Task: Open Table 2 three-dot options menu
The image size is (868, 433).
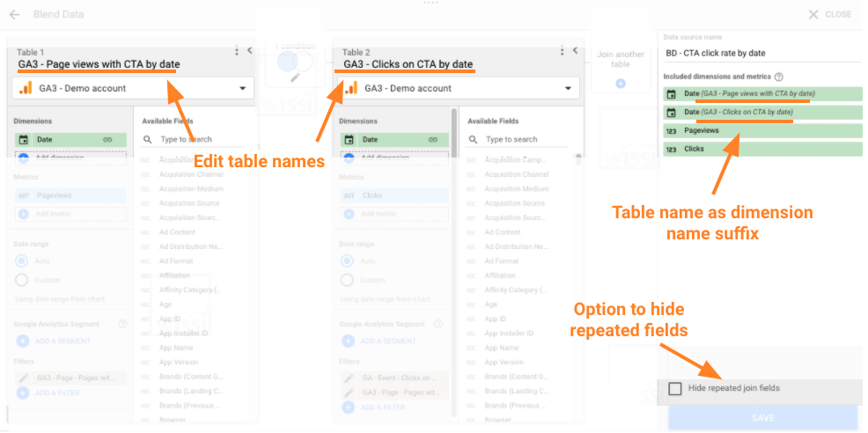Action: click(x=562, y=51)
